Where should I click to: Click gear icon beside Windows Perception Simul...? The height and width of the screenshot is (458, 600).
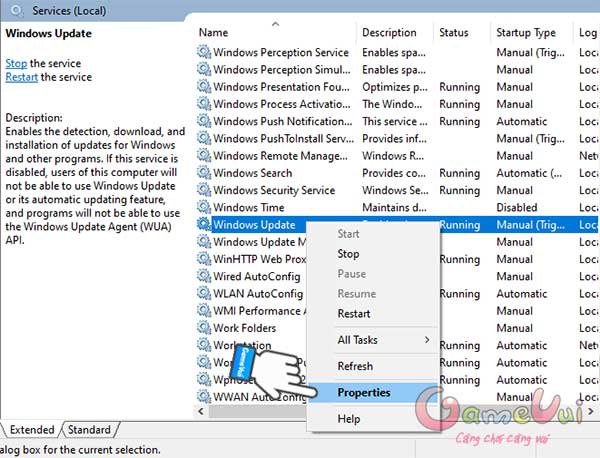pyautogui.click(x=204, y=69)
